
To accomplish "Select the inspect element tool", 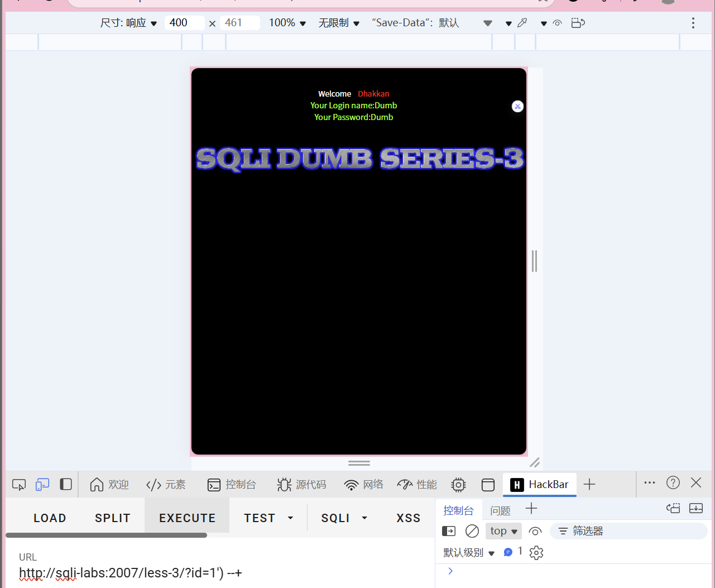I will [18, 484].
